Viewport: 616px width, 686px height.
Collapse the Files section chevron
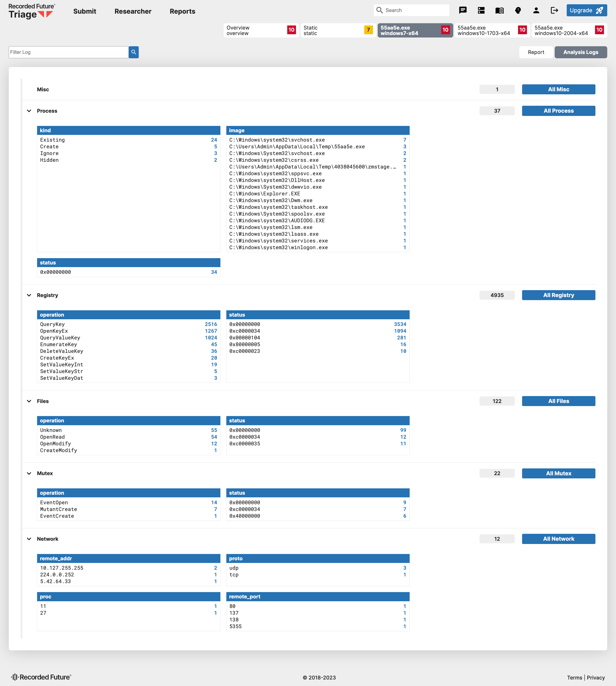tap(29, 401)
